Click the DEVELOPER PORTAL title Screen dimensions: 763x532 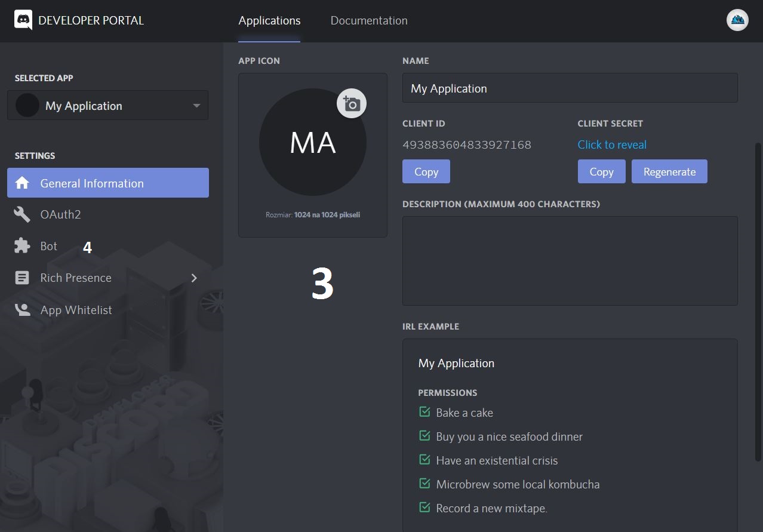(91, 20)
